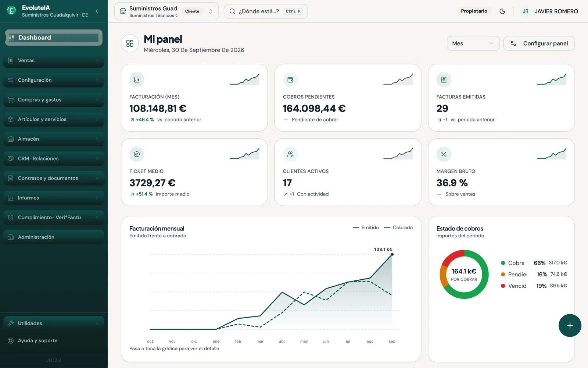This screenshot has width=588, height=368.
Task: Click the Configurar panel button
Action: [x=539, y=43]
